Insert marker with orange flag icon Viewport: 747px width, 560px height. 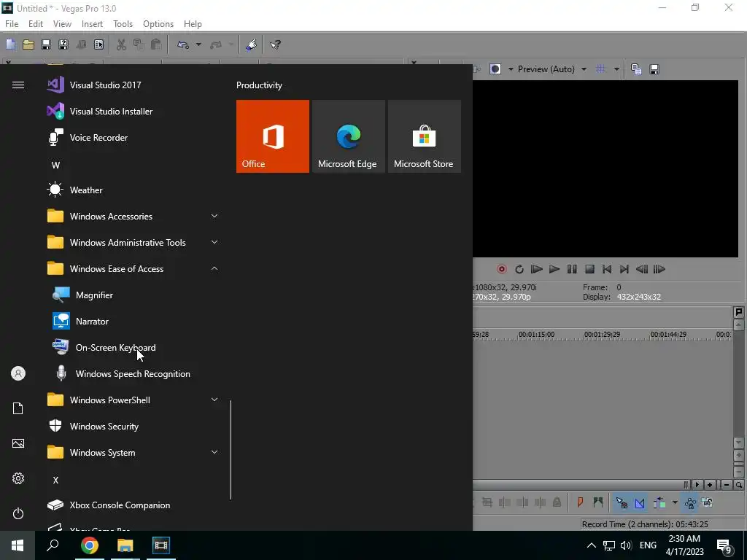[x=580, y=502]
